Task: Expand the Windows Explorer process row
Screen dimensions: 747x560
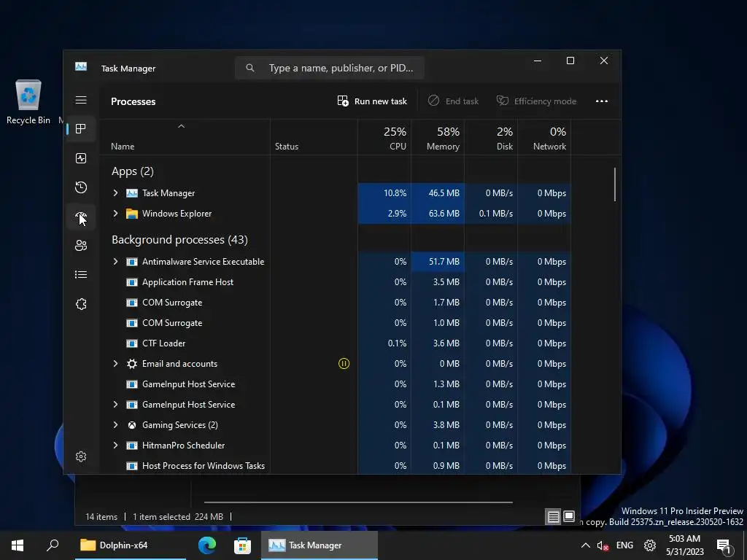Action: [x=115, y=214]
